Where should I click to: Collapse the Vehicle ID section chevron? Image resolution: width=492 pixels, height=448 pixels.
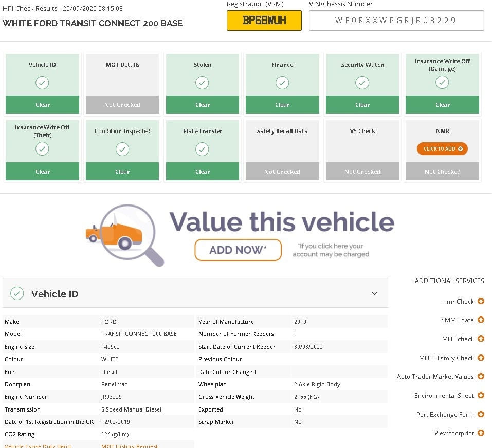click(374, 293)
